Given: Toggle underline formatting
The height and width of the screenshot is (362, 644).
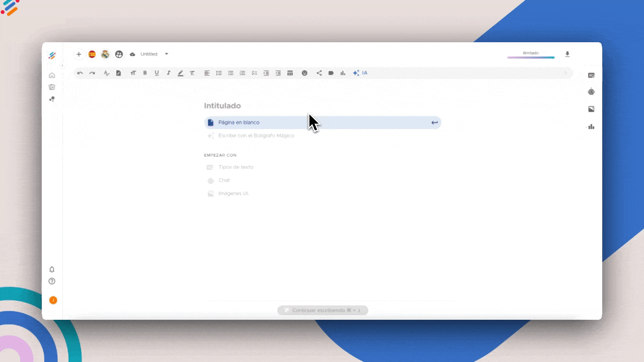Looking at the screenshot, I should [x=156, y=73].
